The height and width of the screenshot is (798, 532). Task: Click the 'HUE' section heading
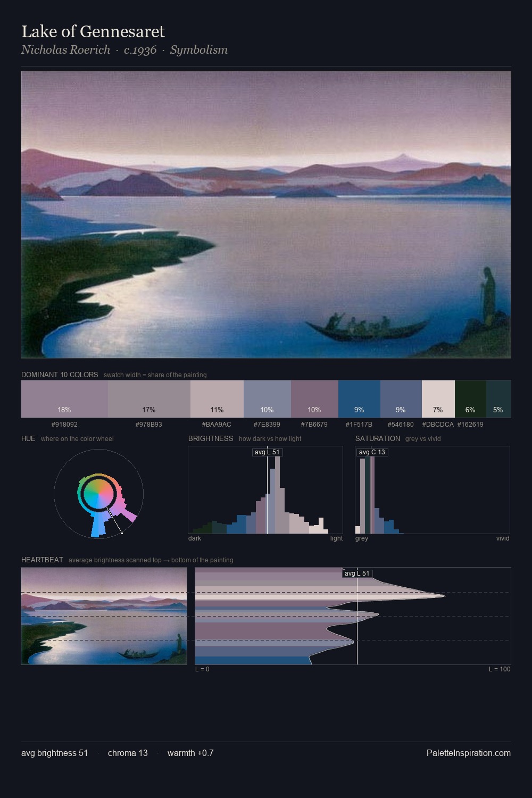pos(28,438)
